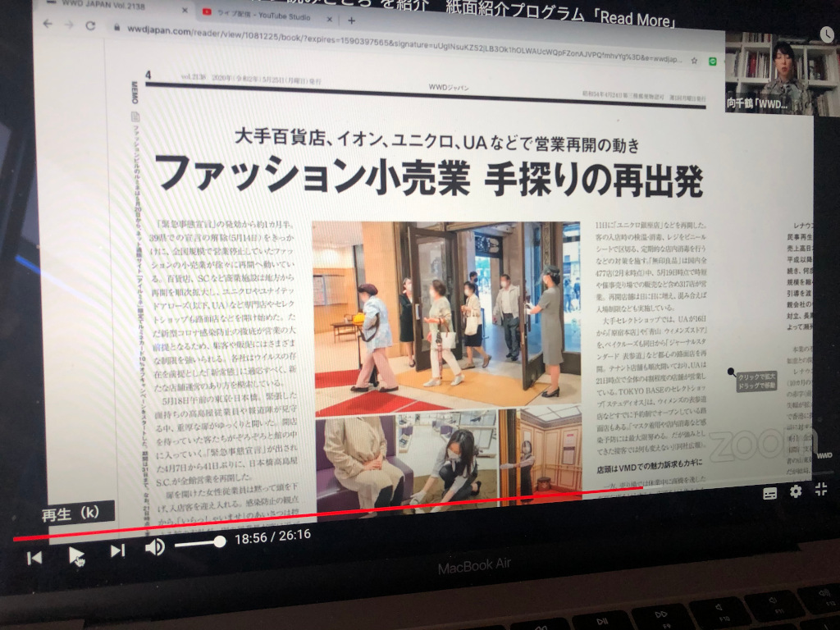Click the volume slider handle

[219, 542]
